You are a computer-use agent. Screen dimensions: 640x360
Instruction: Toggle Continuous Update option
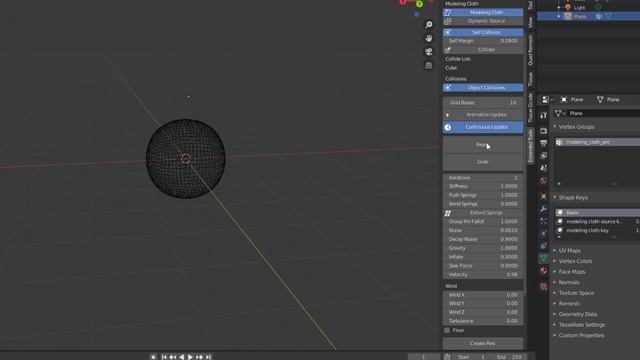(x=483, y=127)
